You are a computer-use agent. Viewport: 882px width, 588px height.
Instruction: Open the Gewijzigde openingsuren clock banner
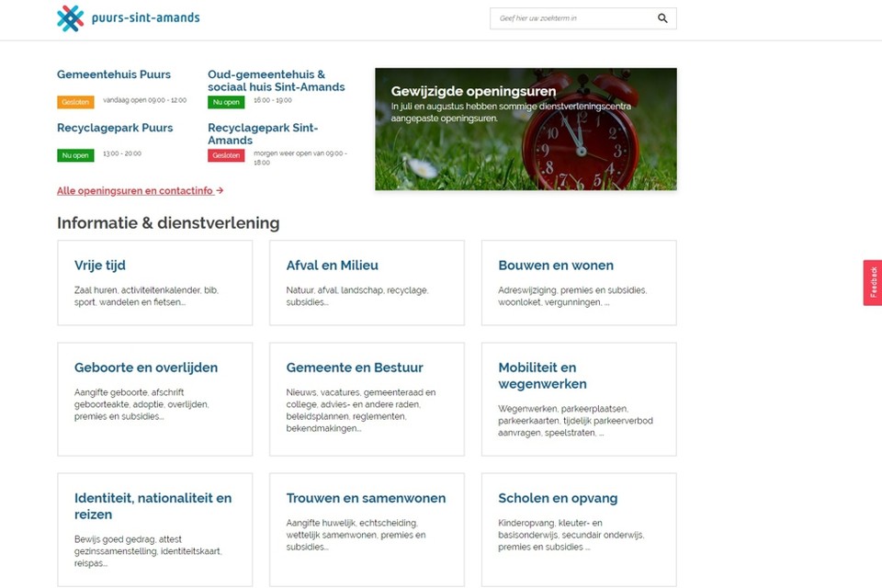click(x=526, y=129)
